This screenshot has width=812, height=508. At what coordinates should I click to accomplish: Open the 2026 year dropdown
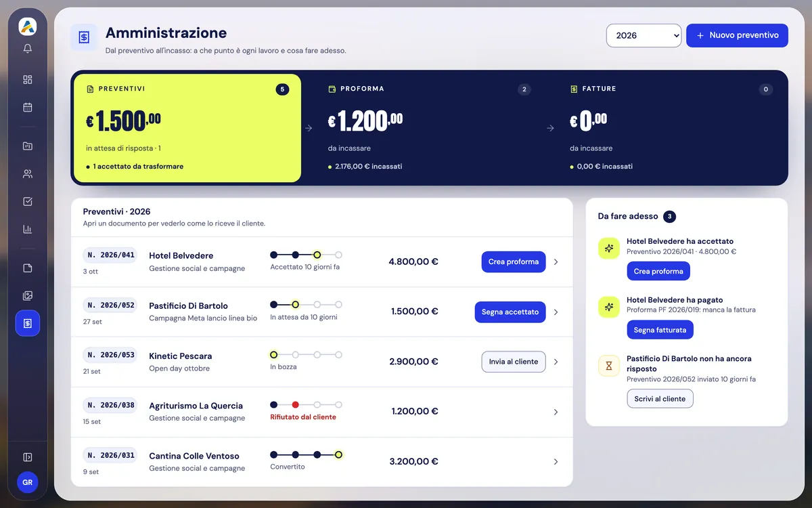[644, 35]
